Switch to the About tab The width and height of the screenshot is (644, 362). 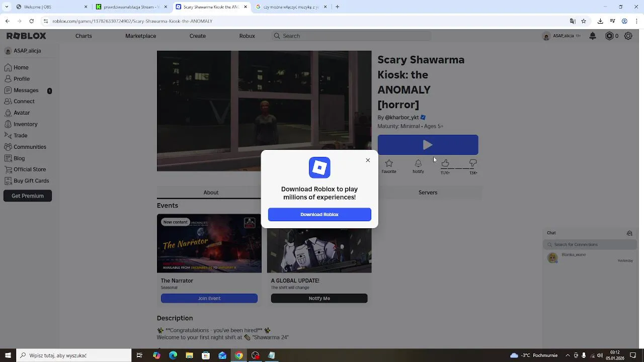pos(211,193)
